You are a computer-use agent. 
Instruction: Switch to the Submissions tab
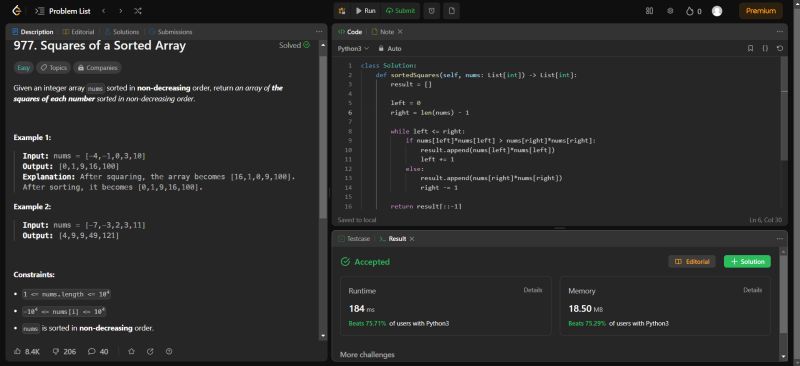click(170, 32)
